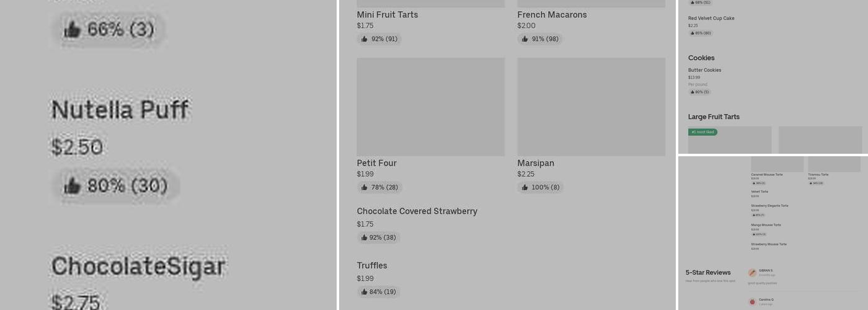
Task: Select Butter Cookies menu item
Action: (704, 70)
